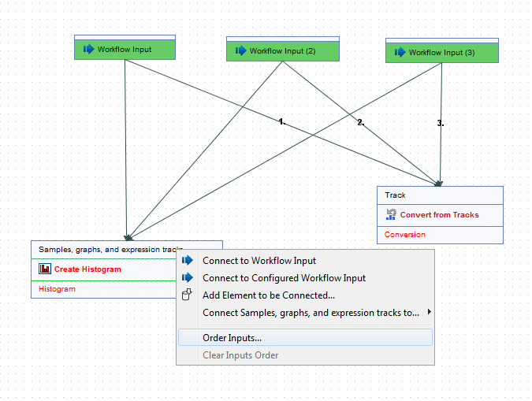Select the Workflow Input element
This screenshot has width=532, height=401.
click(x=125, y=47)
